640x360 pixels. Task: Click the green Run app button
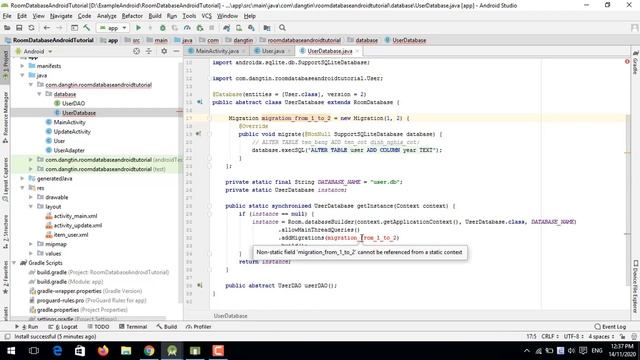(x=138, y=28)
